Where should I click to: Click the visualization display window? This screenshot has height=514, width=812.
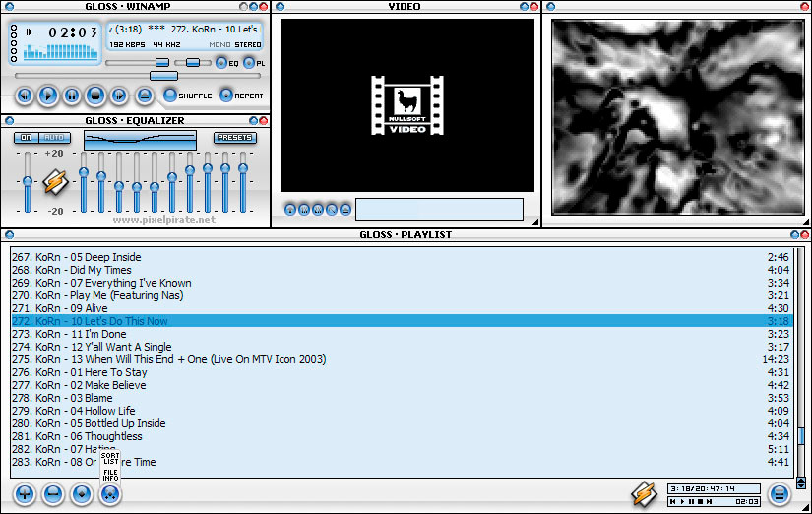(x=678, y=117)
